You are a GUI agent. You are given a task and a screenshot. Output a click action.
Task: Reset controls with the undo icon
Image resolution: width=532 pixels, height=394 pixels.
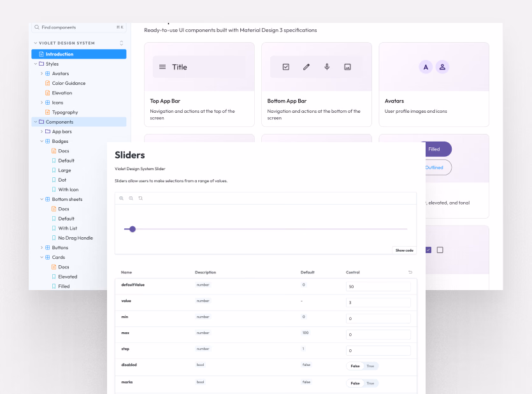click(x=410, y=272)
